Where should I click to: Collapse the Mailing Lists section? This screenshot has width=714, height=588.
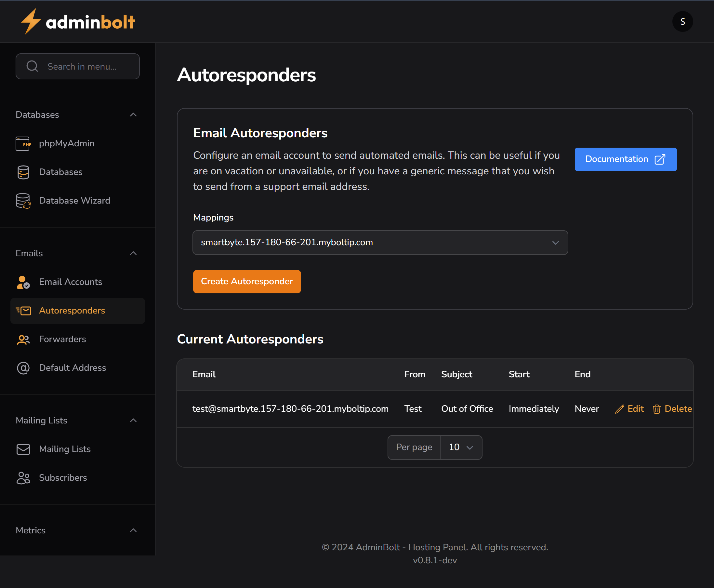click(x=133, y=420)
